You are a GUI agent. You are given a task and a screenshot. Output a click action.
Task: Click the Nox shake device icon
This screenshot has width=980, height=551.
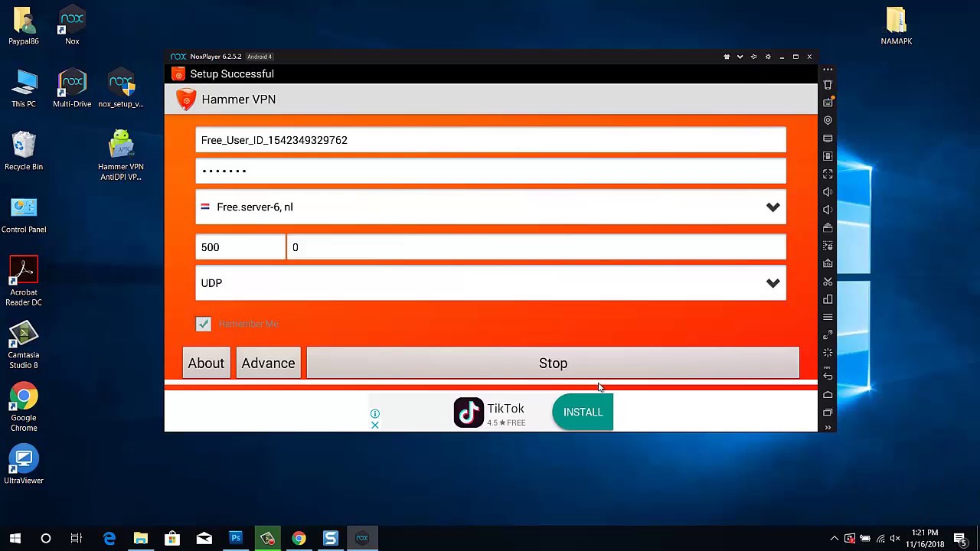pos(828,85)
